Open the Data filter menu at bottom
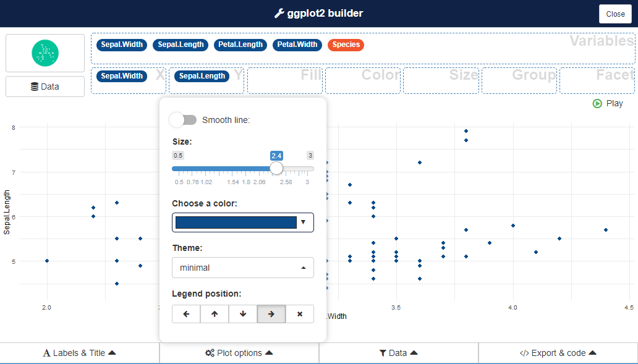 pyautogui.click(x=398, y=353)
